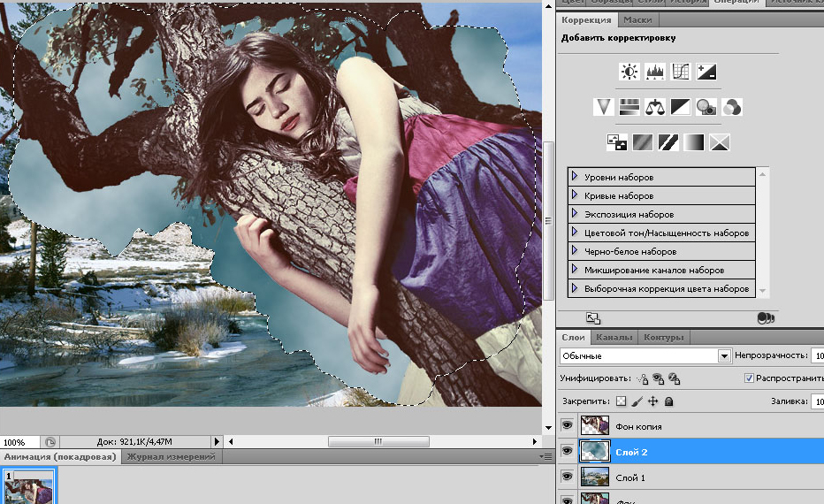
Task: Click the Фон копия layer thumbnail
Action: 595,425
